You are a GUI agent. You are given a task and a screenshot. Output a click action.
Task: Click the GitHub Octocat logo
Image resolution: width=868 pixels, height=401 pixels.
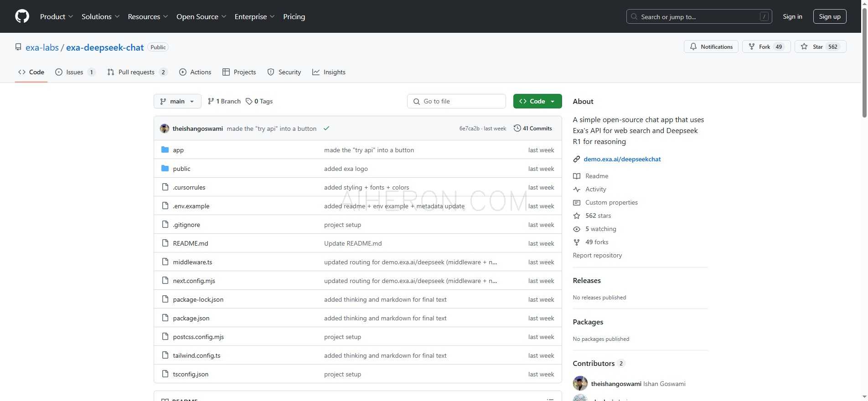[22, 16]
